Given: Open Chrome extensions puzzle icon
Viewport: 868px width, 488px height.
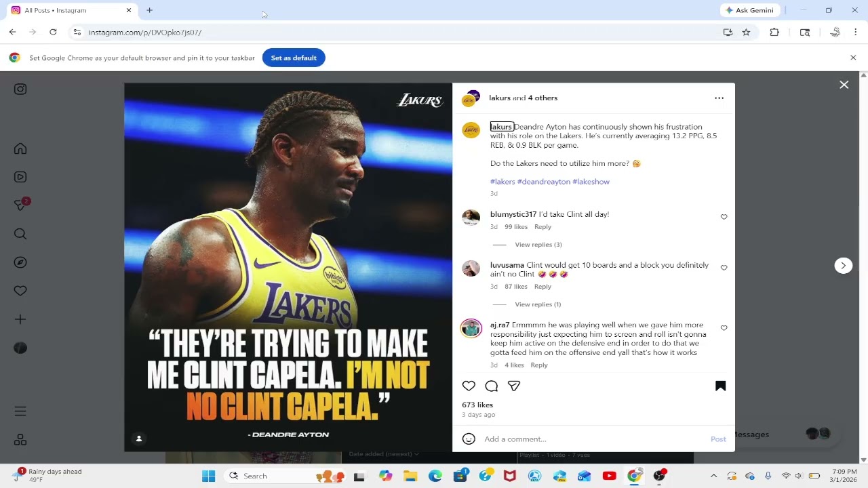Looking at the screenshot, I should point(774,32).
